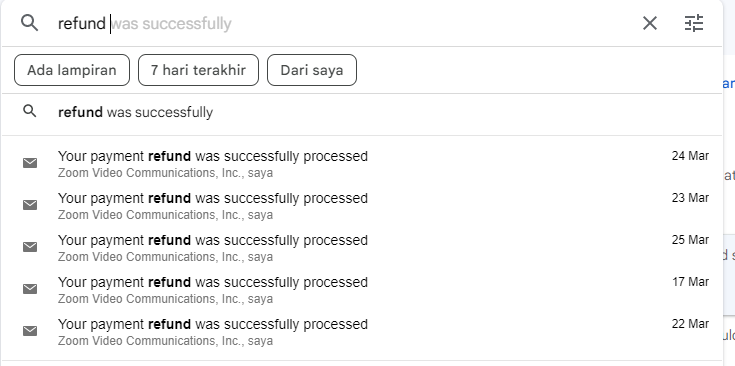Select the "refund was successfully" search suggestion
735x366 pixels.
(x=362, y=112)
